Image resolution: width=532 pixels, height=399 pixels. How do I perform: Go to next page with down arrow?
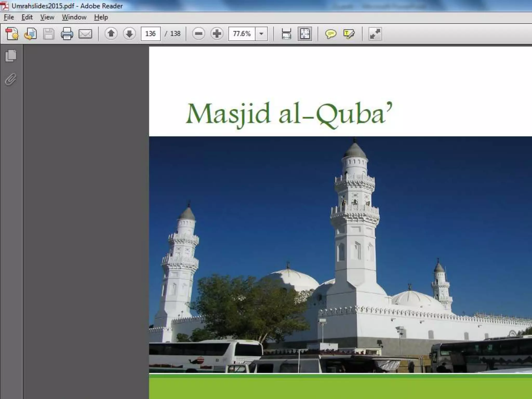(129, 34)
